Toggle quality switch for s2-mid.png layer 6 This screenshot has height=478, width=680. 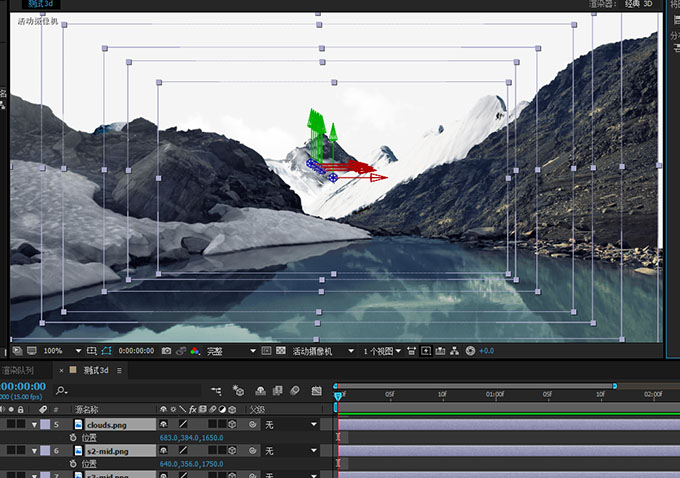tap(183, 450)
